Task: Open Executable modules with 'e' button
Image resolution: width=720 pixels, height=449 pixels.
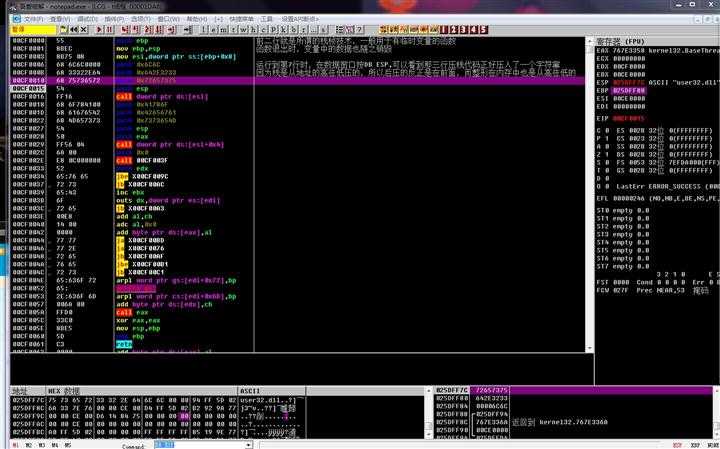Action: click(x=214, y=29)
